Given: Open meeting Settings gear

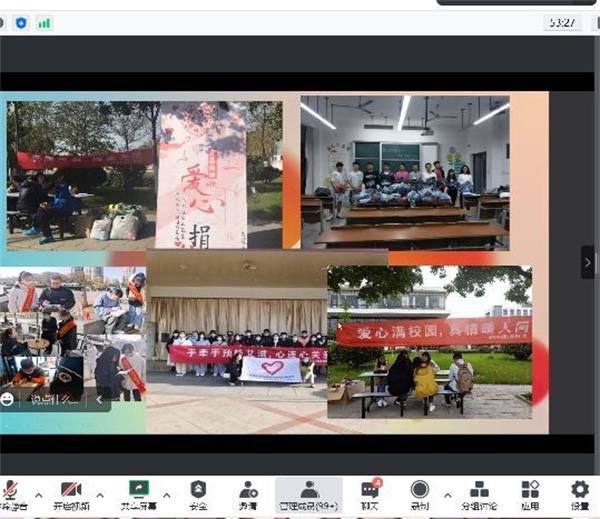Looking at the screenshot, I should click(x=579, y=491).
